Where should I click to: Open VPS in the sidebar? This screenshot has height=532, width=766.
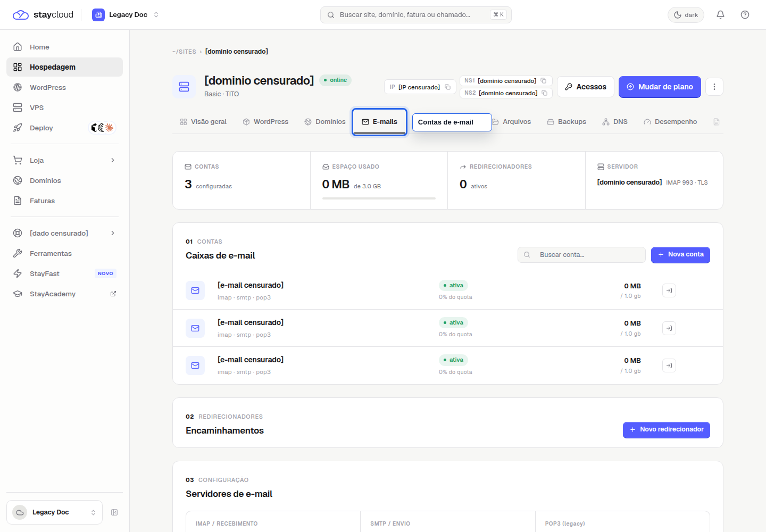click(64, 107)
